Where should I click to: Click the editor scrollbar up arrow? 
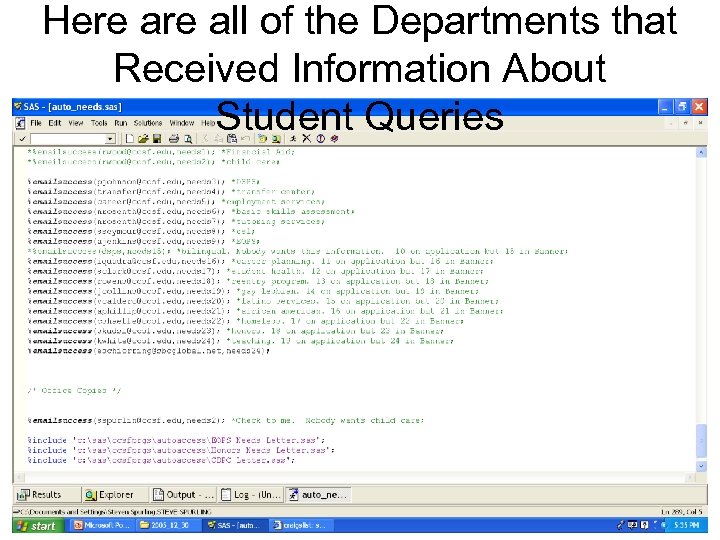pyautogui.click(x=701, y=152)
